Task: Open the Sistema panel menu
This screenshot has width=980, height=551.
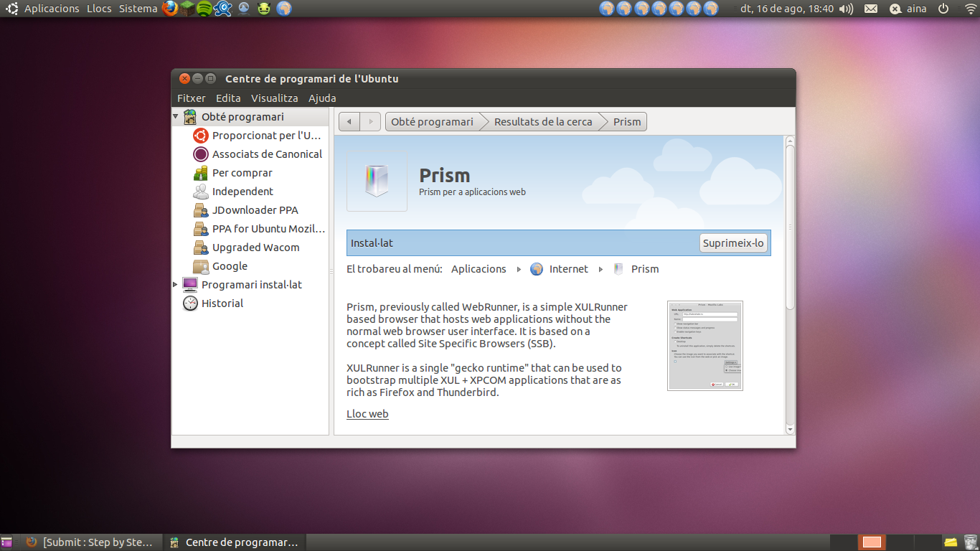Action: [x=138, y=9]
